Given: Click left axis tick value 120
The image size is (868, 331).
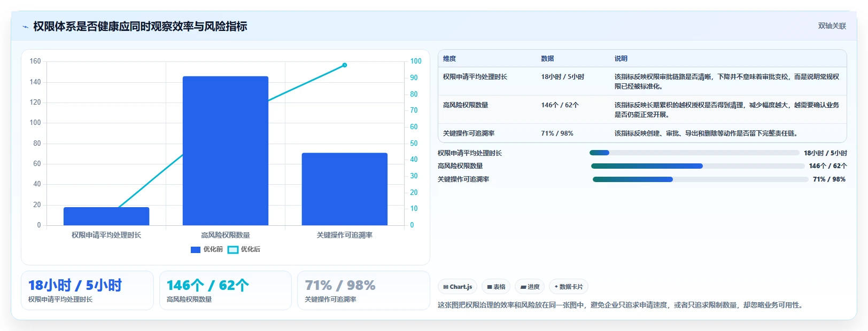Looking at the screenshot, I should (35, 102).
